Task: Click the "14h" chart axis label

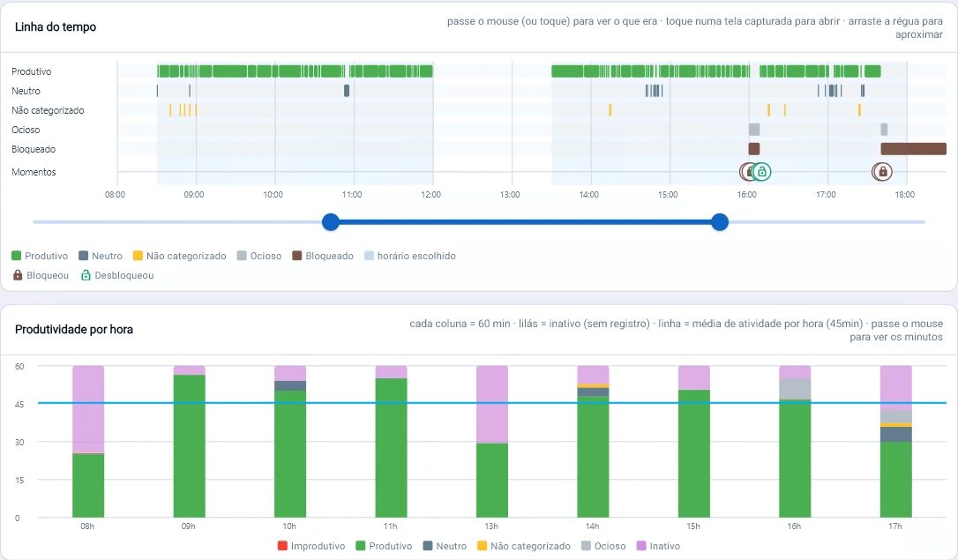Action: tap(592, 526)
